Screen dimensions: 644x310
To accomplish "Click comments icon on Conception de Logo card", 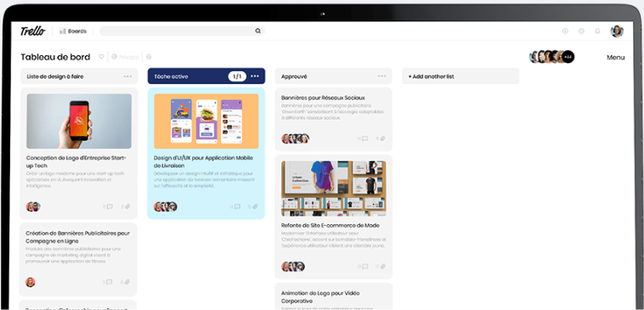I will click(110, 207).
